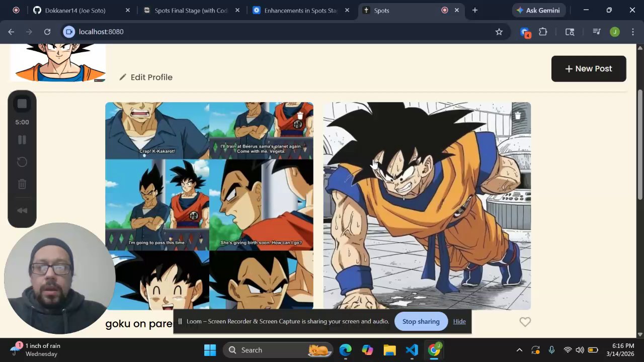
Task: Hide the Loom sharing banner
Action: tap(459, 321)
